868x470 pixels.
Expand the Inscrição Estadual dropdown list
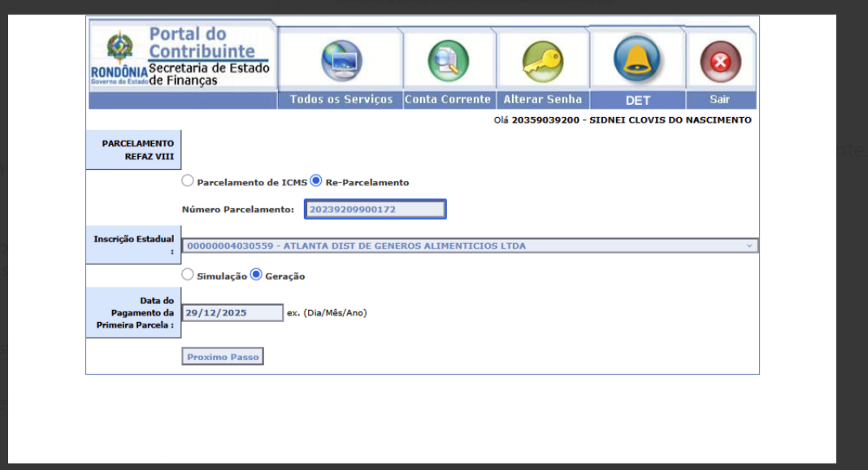[x=469, y=246]
